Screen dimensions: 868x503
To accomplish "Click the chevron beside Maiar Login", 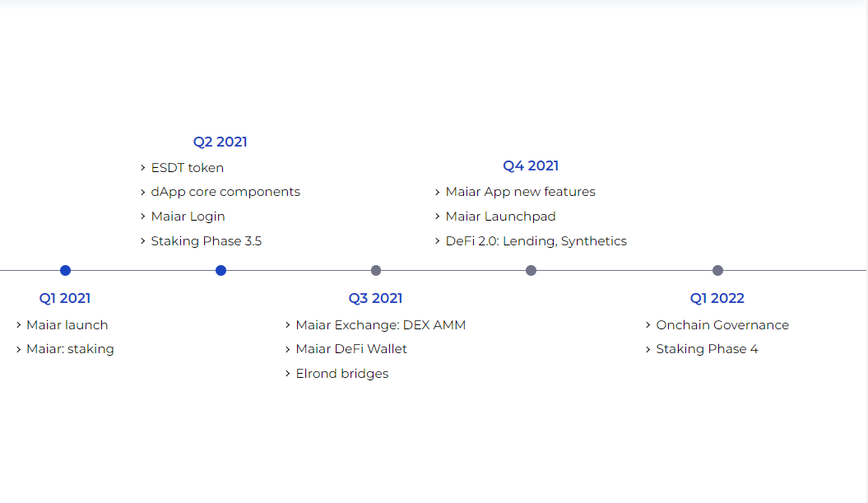I will point(143,217).
